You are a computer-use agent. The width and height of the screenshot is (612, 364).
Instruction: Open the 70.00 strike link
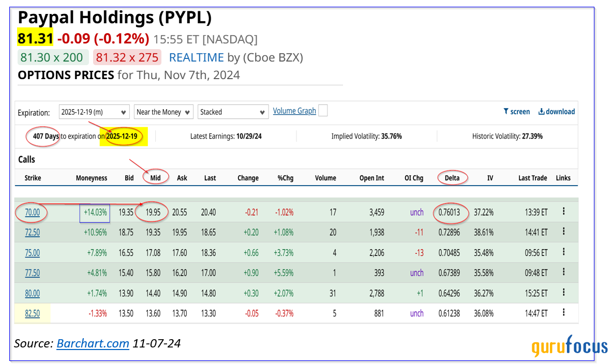coord(33,212)
